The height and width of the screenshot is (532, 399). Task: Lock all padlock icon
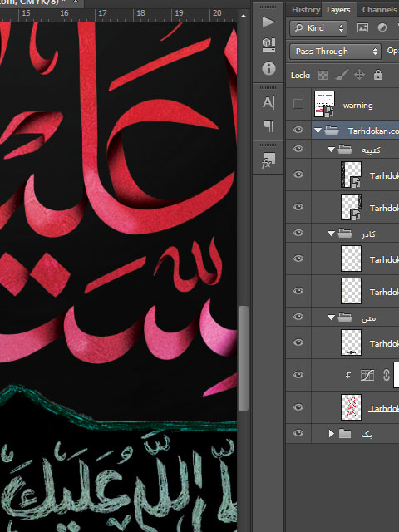pyautogui.click(x=378, y=75)
